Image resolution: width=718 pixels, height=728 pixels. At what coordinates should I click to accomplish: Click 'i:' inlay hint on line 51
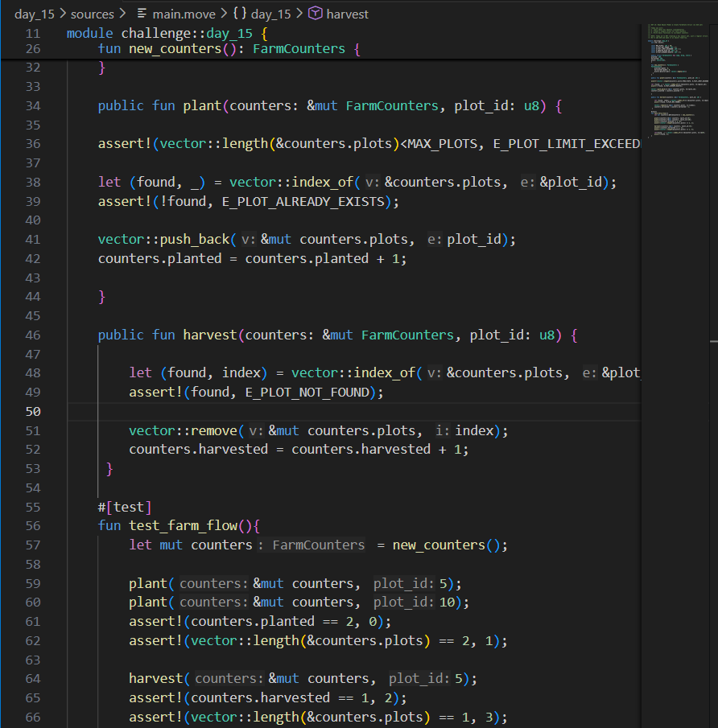443,431
